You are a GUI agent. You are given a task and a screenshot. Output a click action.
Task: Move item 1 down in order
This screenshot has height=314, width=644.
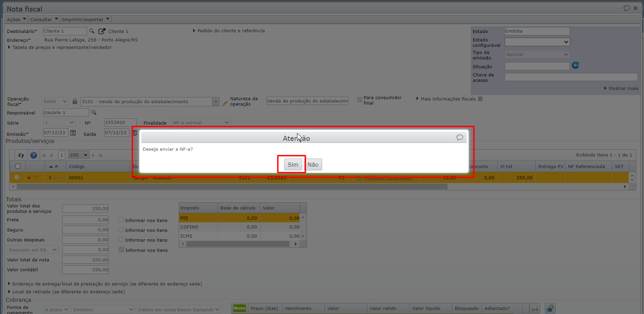tap(61, 178)
